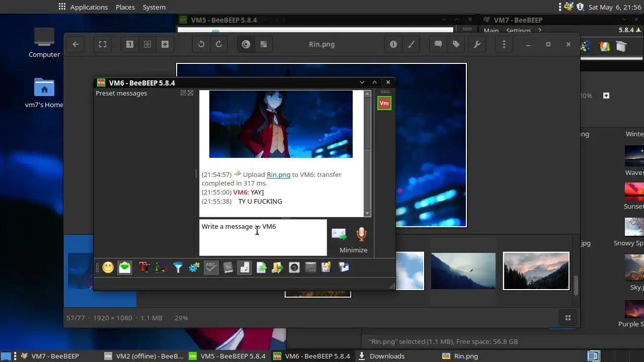Open vm7's Home desktop folder

pos(44,93)
